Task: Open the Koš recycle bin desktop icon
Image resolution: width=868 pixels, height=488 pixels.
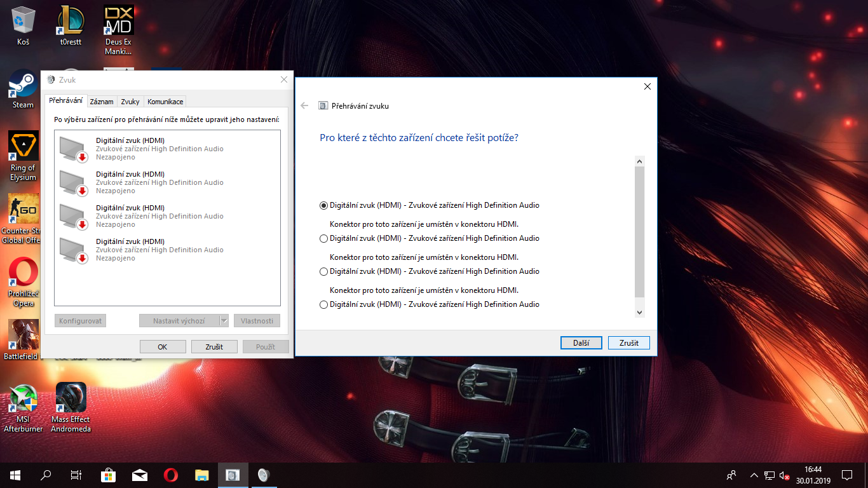Action: (x=24, y=26)
